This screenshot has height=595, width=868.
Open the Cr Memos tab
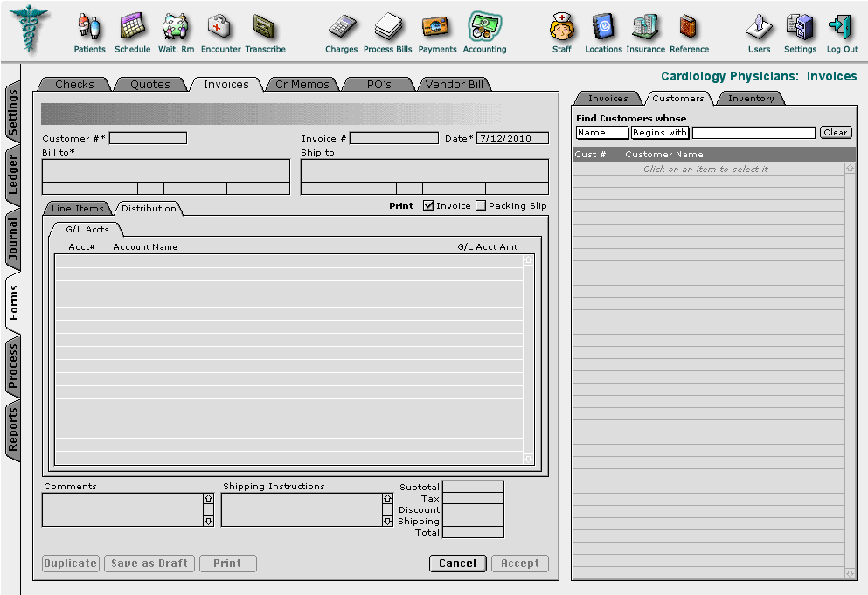coord(302,84)
